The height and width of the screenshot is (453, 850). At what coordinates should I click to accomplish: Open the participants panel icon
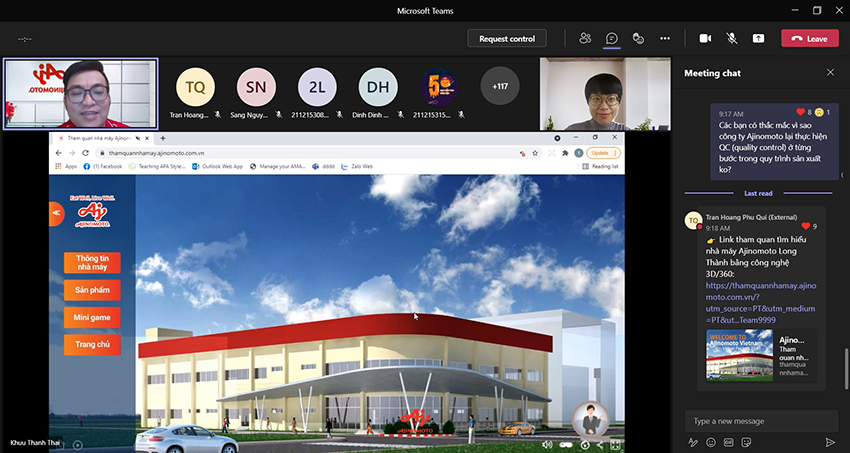coord(585,38)
